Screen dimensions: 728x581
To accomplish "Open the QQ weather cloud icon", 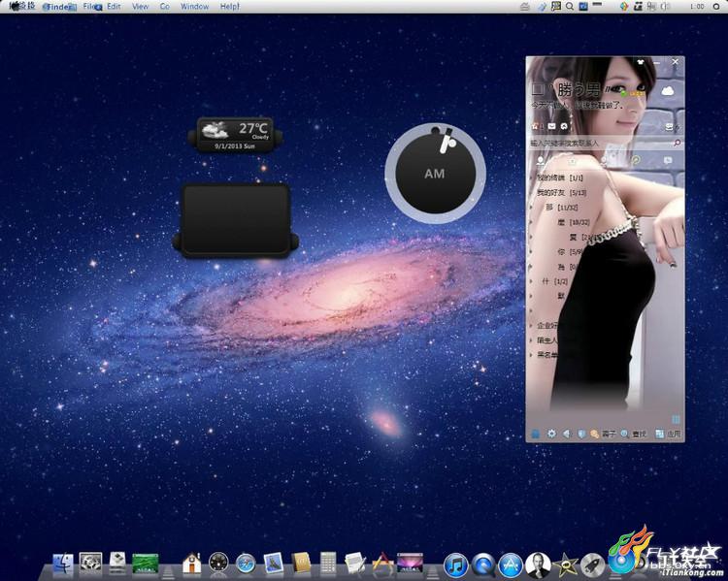I will click(667, 91).
